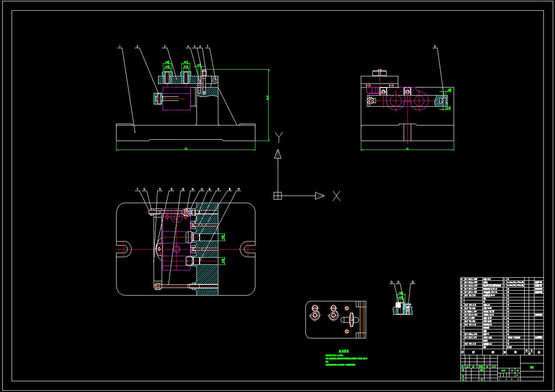
Task: Select the side view base width dimension
Action: 408,149
